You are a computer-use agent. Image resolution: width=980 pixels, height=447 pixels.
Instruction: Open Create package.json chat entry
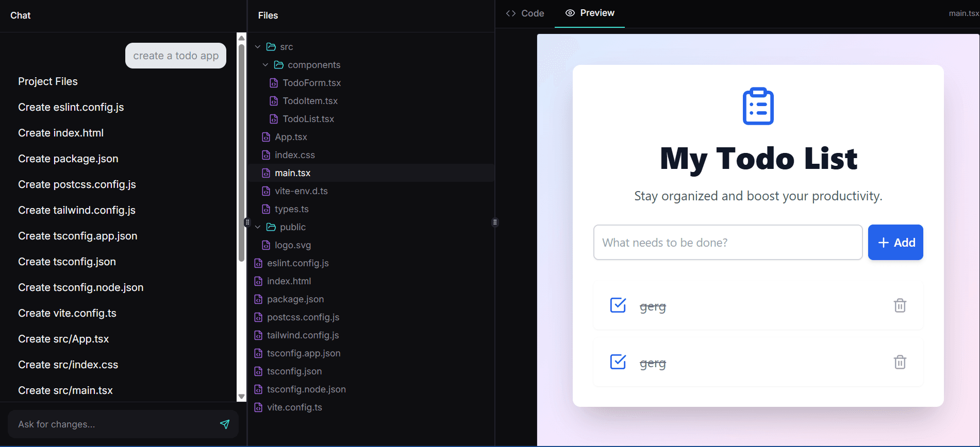point(68,159)
